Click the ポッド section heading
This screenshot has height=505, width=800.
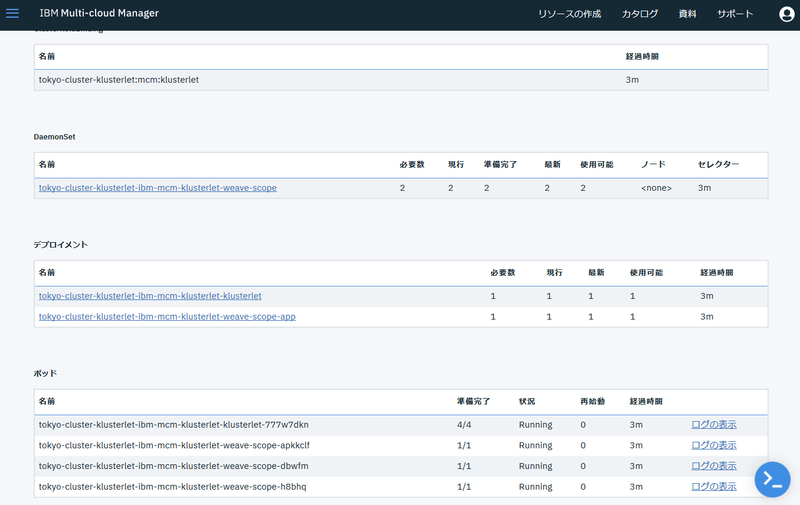click(45, 373)
